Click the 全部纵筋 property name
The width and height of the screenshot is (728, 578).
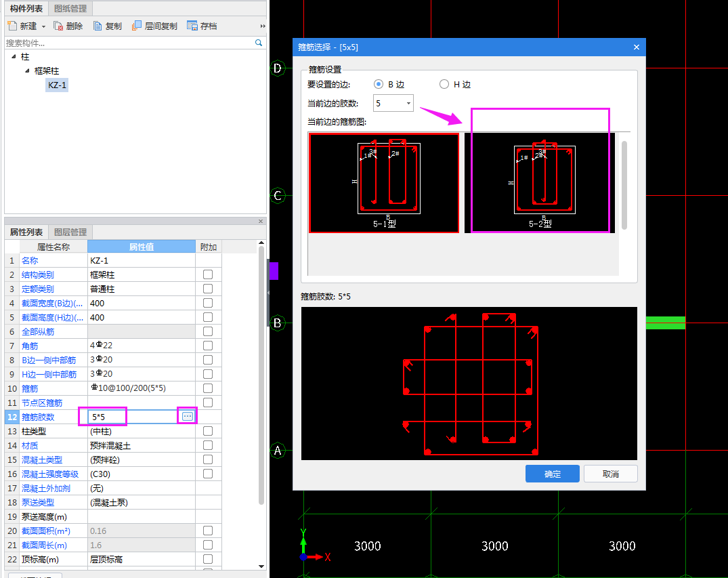38,332
